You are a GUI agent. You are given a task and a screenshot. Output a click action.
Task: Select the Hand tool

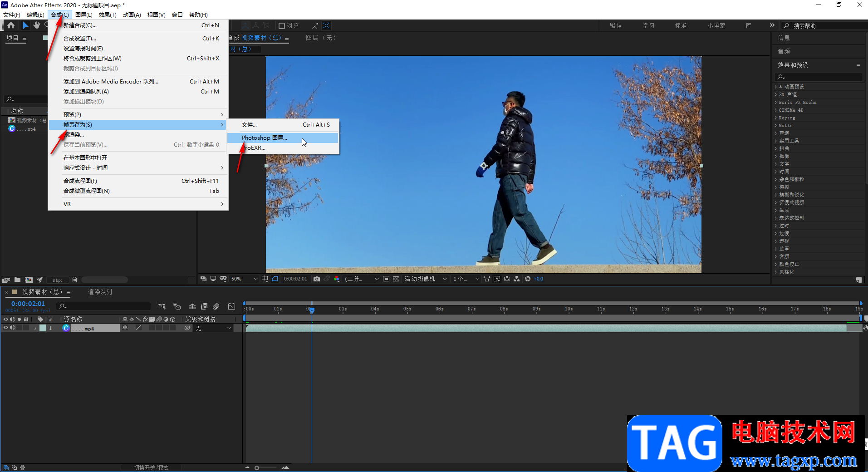coord(37,25)
